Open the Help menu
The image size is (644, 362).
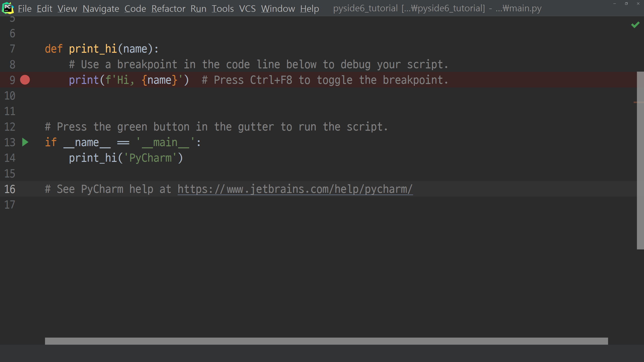[309, 9]
